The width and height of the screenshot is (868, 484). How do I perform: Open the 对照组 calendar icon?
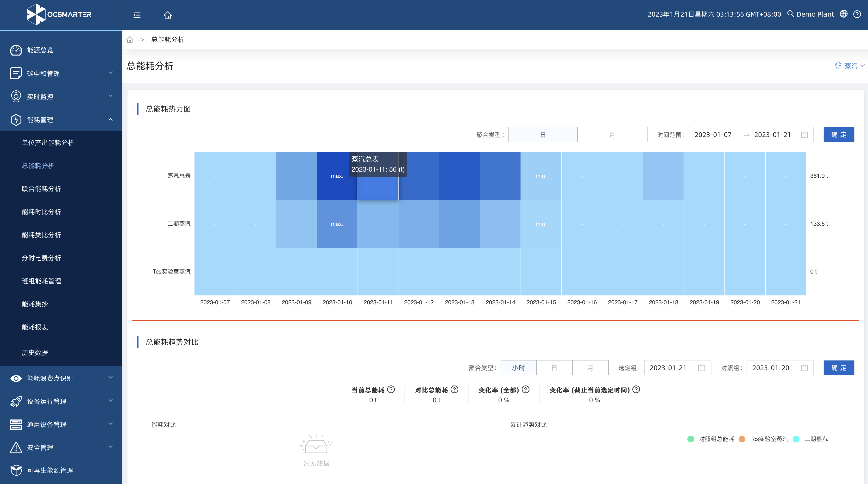804,368
